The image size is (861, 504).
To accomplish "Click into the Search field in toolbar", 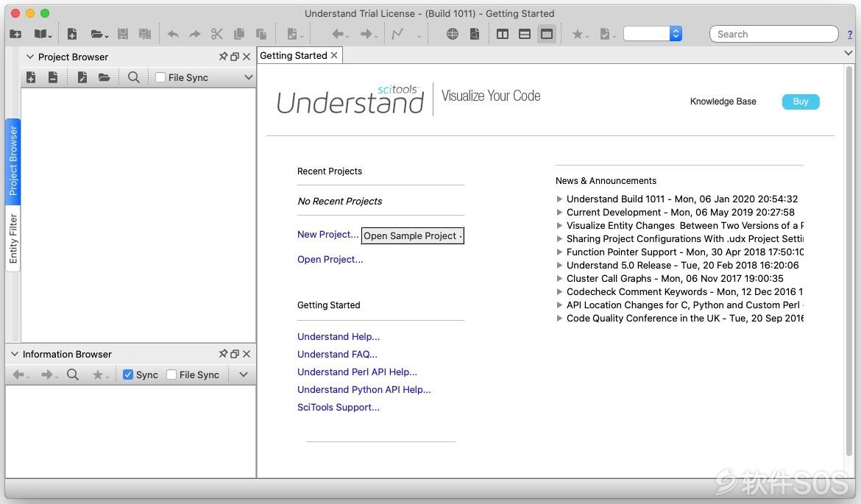I will point(773,34).
